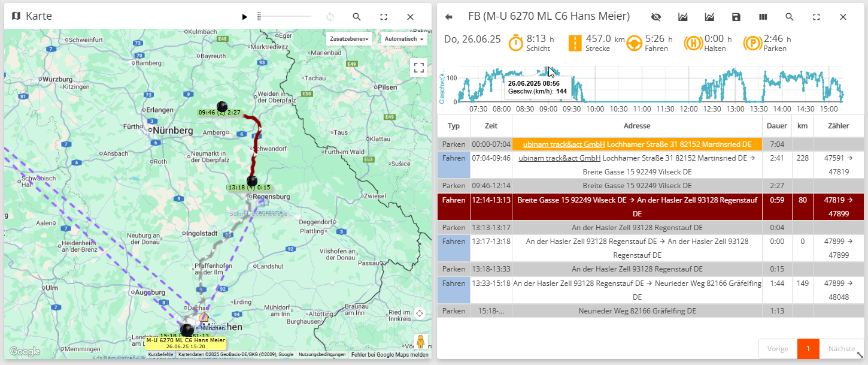
Task: Toggle visibility with the crossed-eye icon
Action: (x=655, y=17)
